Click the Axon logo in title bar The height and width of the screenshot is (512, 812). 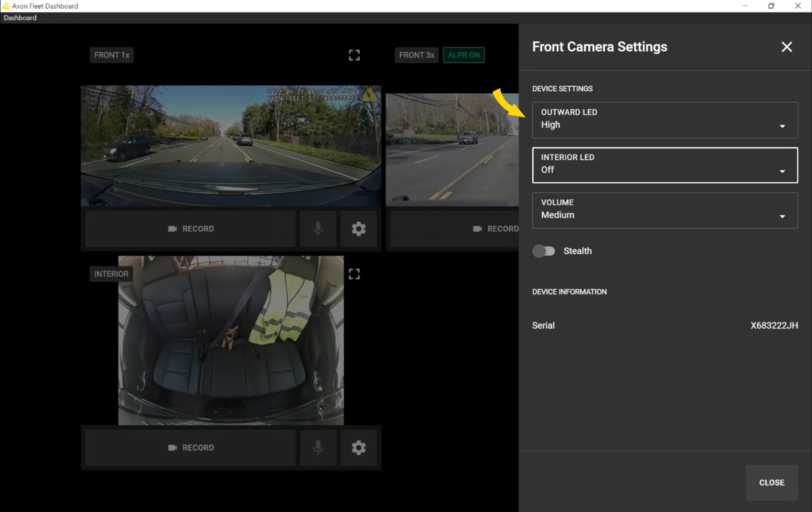click(6, 6)
